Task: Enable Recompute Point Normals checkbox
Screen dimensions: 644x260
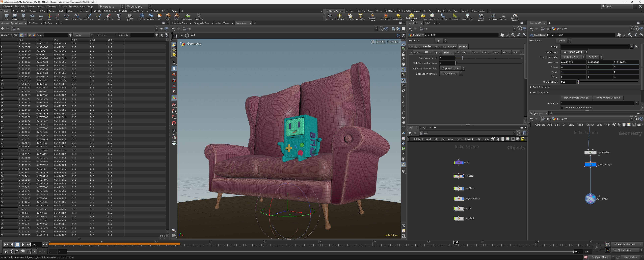Action: point(562,108)
